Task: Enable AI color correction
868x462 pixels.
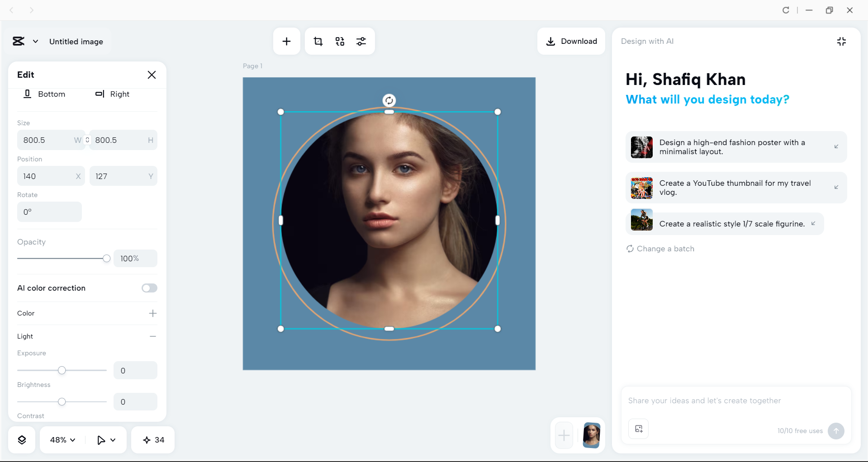Action: (x=149, y=288)
